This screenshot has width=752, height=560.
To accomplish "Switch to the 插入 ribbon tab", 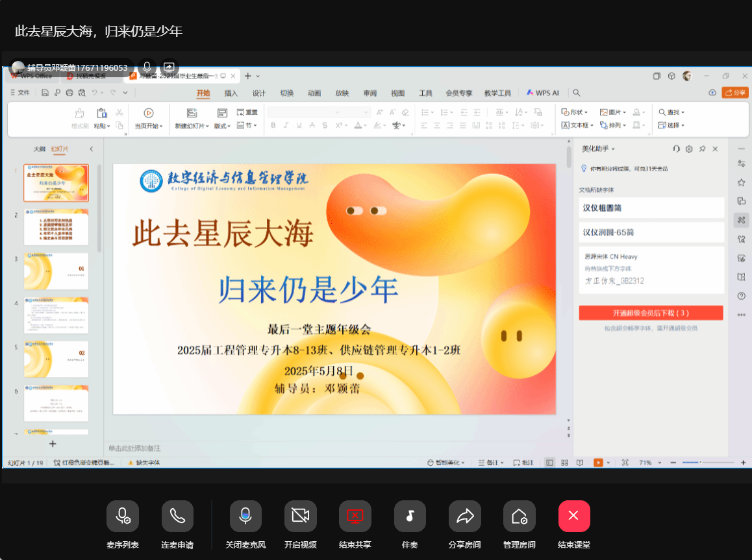I will coord(231,93).
